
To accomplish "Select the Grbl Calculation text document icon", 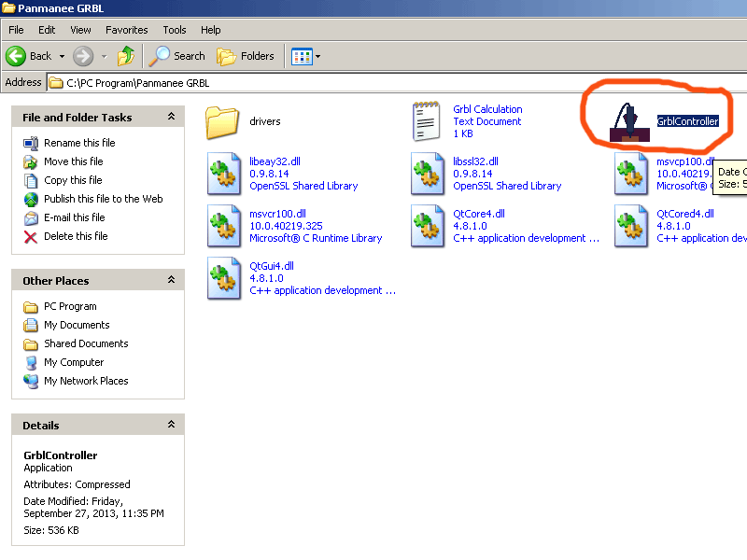I will click(x=426, y=121).
